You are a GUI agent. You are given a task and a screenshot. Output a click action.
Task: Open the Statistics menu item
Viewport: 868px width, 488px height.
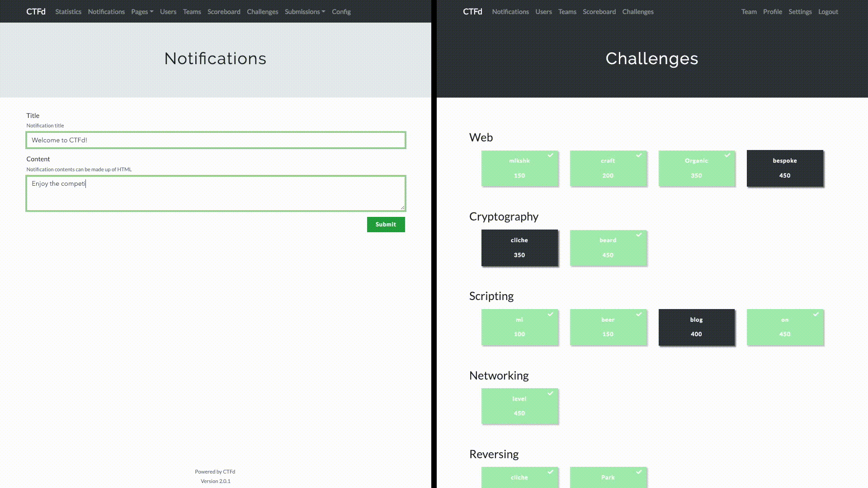pyautogui.click(x=68, y=11)
